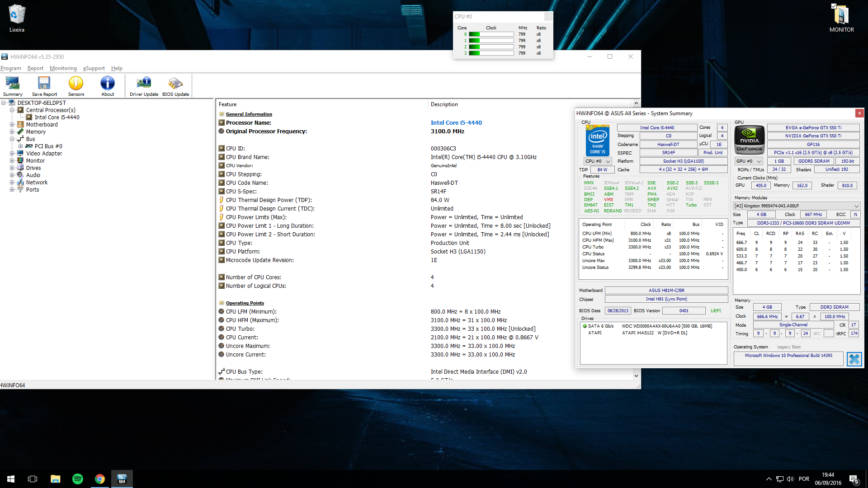Click the details pane scroll-up arrow
Screen dimensions: 868x488
pyautogui.click(x=636, y=103)
